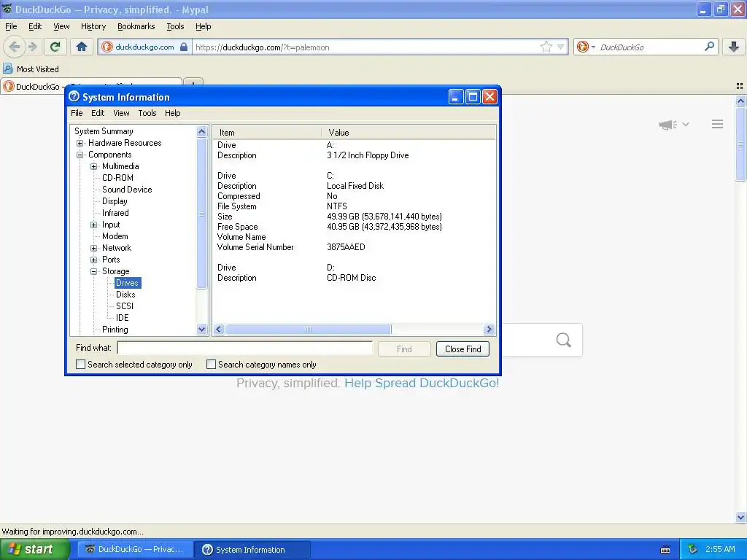Screen dimensions: 747x560
Task: Expand the Network tree node
Action: coord(94,248)
